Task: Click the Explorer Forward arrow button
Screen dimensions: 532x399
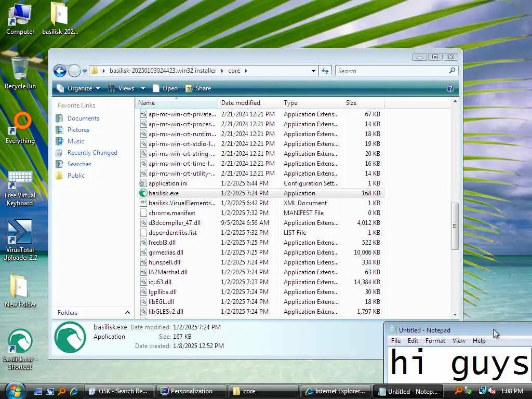Action: click(74, 71)
